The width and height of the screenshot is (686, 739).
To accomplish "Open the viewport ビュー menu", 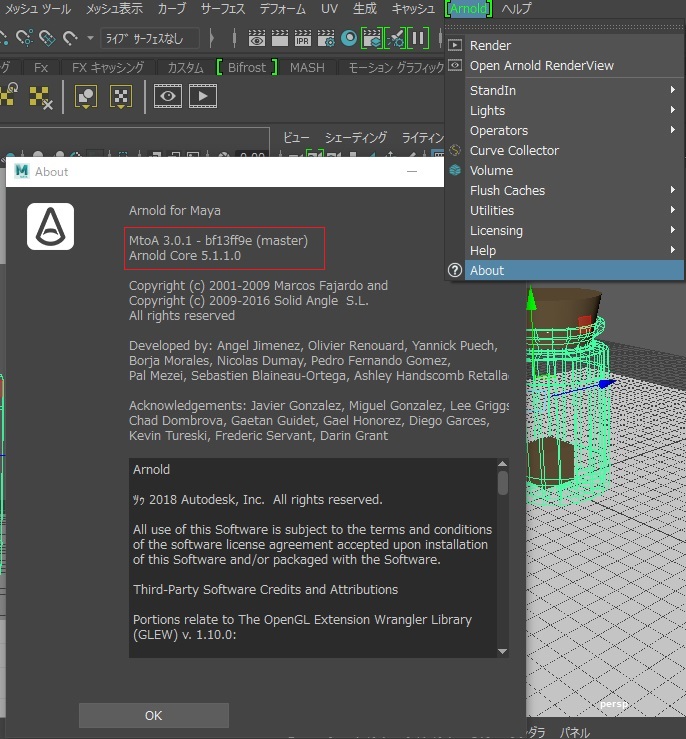I will click(296, 138).
